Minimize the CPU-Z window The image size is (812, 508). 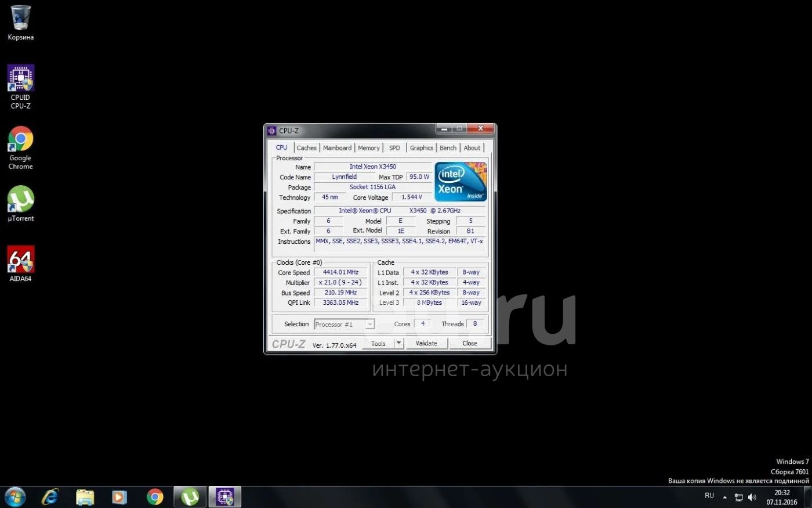(444, 129)
